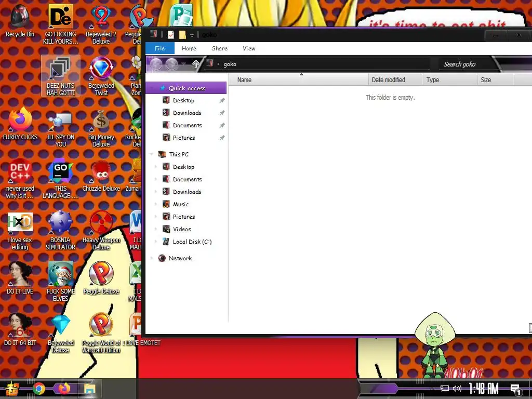Sort by the Date modified column
532x399 pixels.
(x=395, y=80)
